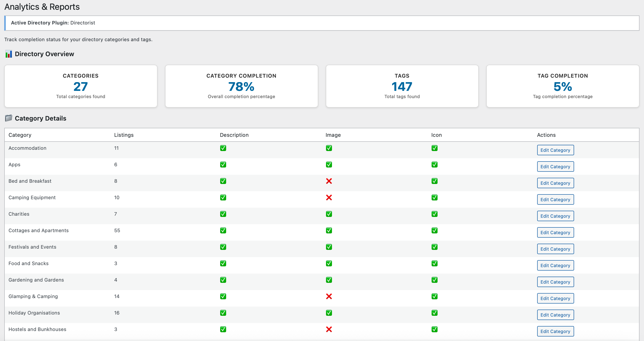This screenshot has height=341, width=644.
Task: Toggle the Image status for Festivals and Events
Action: pos(329,247)
